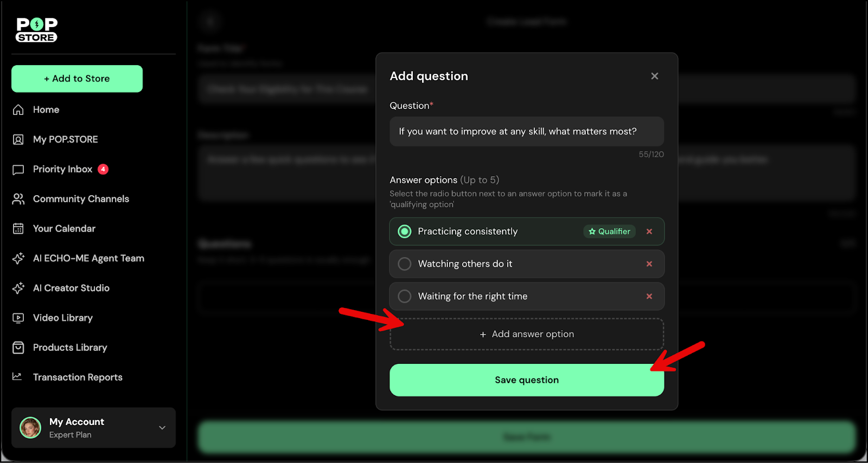This screenshot has width=868, height=463.
Task: Delete the 'Waiting for the right time' option
Action: tap(649, 297)
